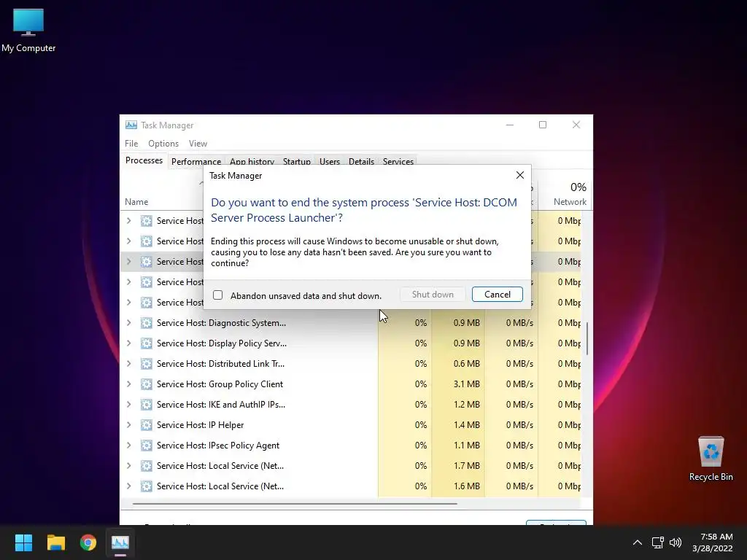The height and width of the screenshot is (560, 747).
Task: Expand Service Host: Group Policy Client row
Action: click(128, 384)
